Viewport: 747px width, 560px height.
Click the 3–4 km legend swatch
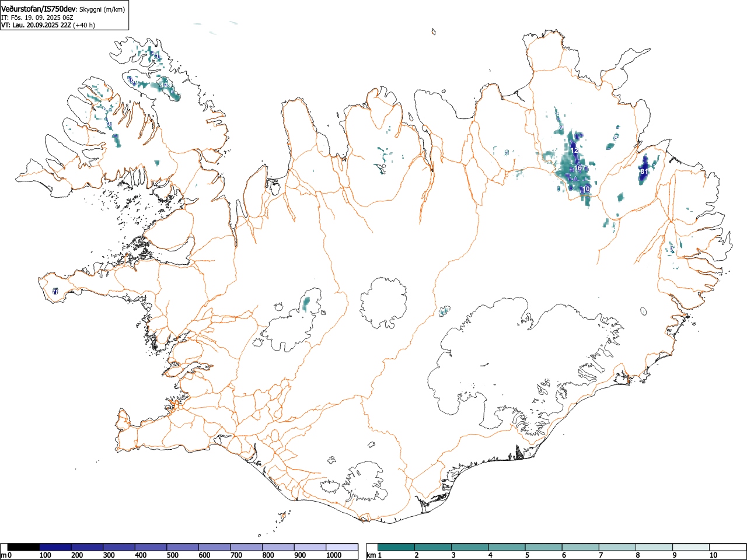470,547
